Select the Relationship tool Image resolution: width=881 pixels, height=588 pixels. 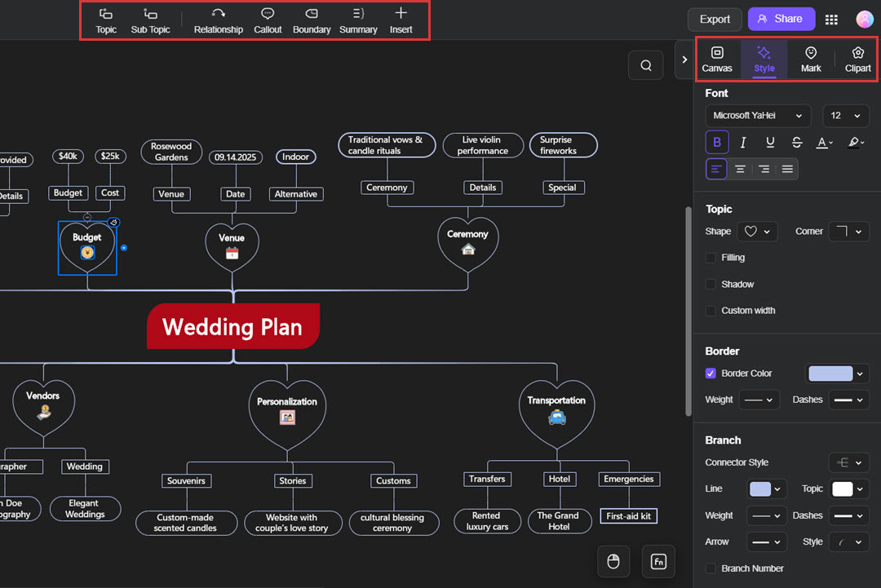[218, 20]
